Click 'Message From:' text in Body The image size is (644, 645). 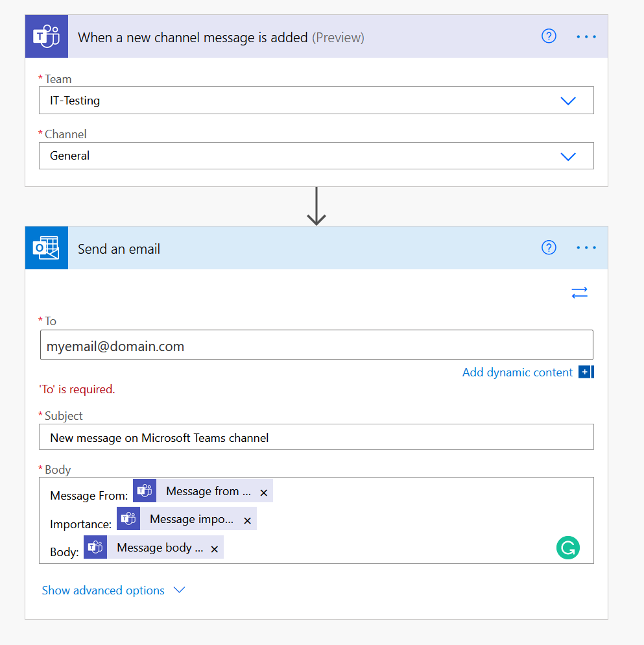89,496
